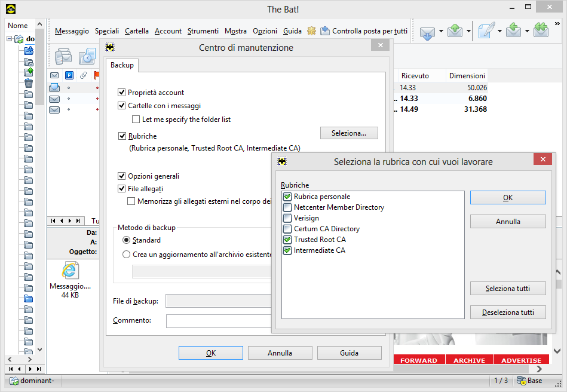Open the Trash bin folder

click(x=29, y=83)
